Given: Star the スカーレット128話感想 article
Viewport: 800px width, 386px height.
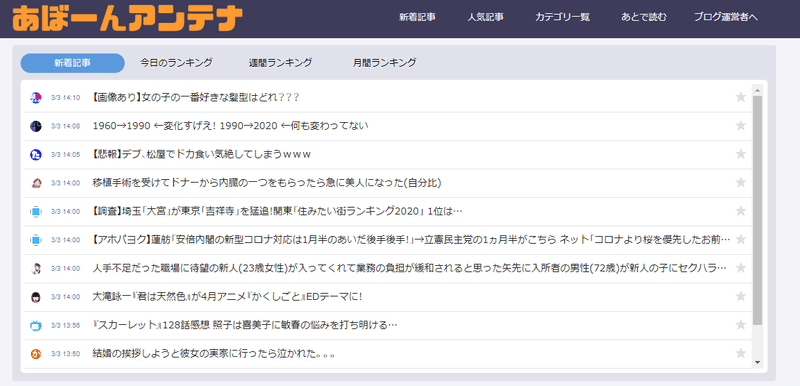Looking at the screenshot, I should pyautogui.click(x=741, y=325).
